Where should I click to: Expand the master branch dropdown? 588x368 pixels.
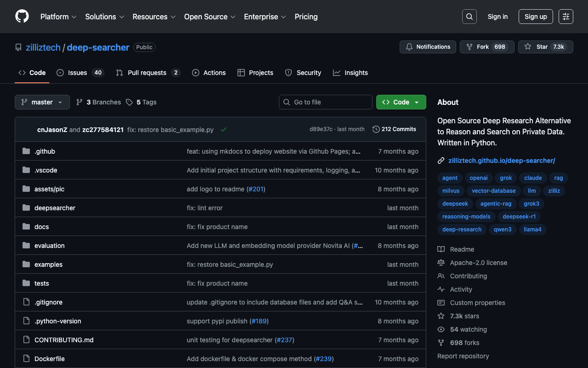(42, 102)
